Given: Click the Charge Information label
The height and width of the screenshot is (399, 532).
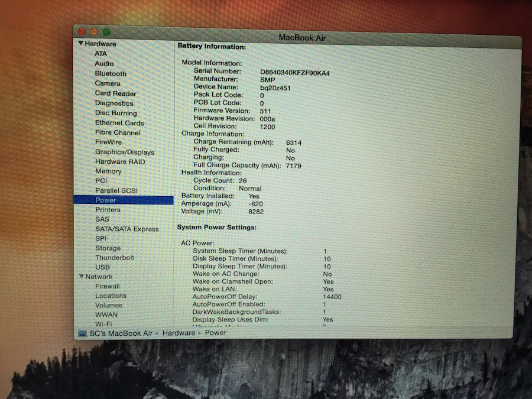Looking at the screenshot, I should click(213, 134).
